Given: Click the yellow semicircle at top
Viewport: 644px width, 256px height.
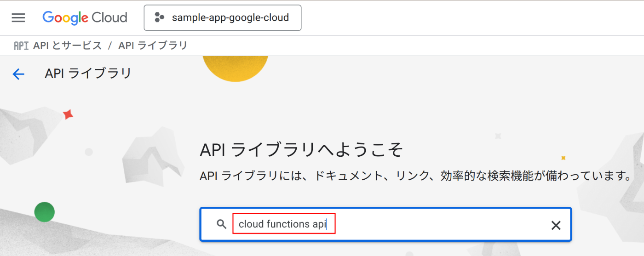Looking at the screenshot, I should (x=235, y=67).
